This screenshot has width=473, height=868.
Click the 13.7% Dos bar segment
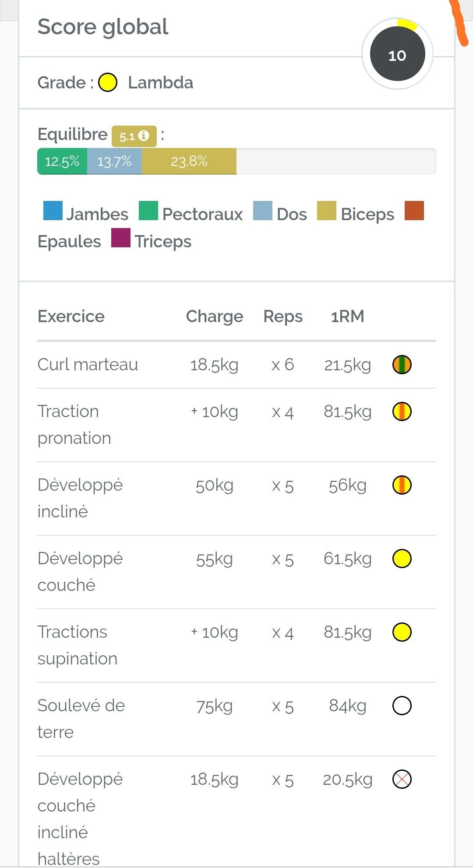[114, 162]
